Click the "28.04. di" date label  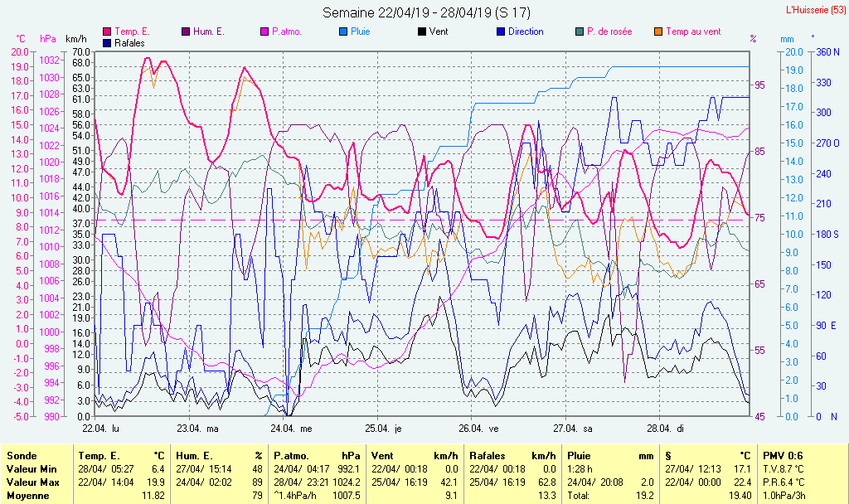(x=666, y=429)
